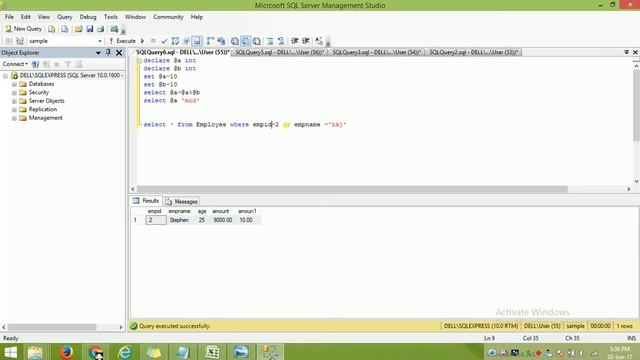This screenshot has width=640, height=360.
Task: Click Execute to run the query
Action: pyautogui.click(x=122, y=41)
